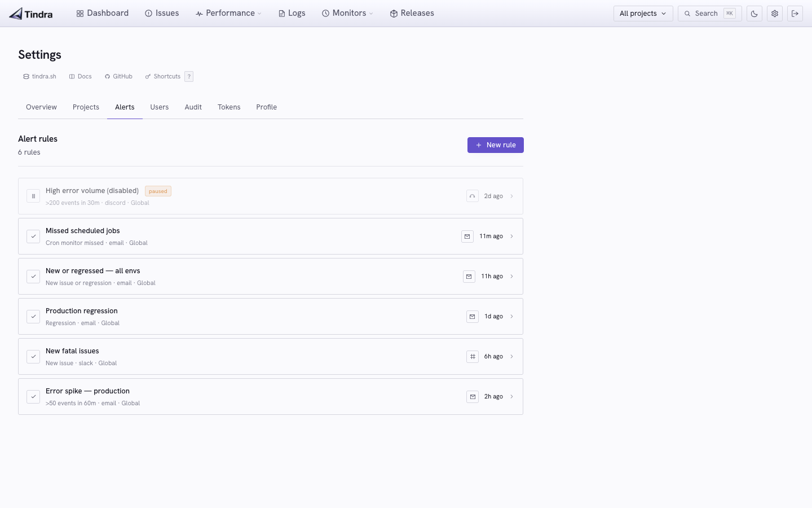Open the Logs page
Viewport: 812px width, 508px height.
pos(292,13)
